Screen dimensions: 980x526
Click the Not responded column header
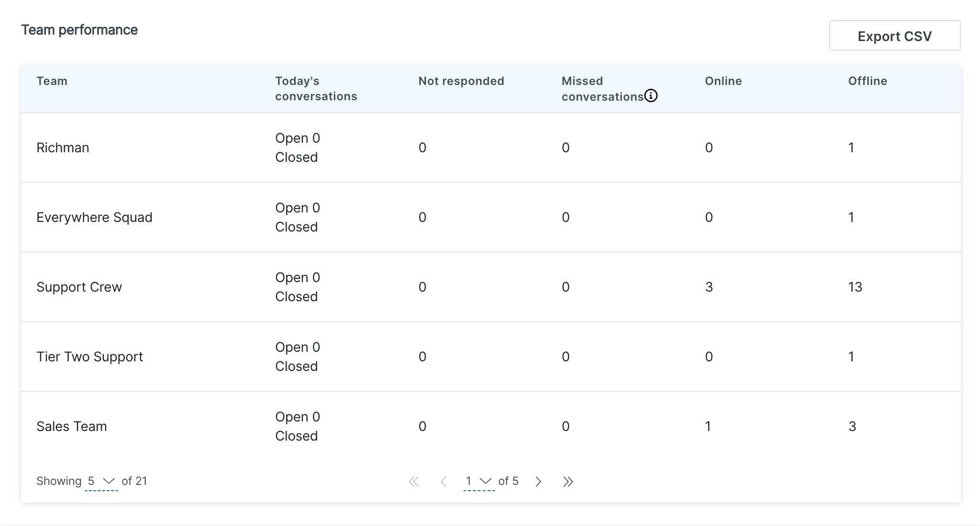pos(461,81)
